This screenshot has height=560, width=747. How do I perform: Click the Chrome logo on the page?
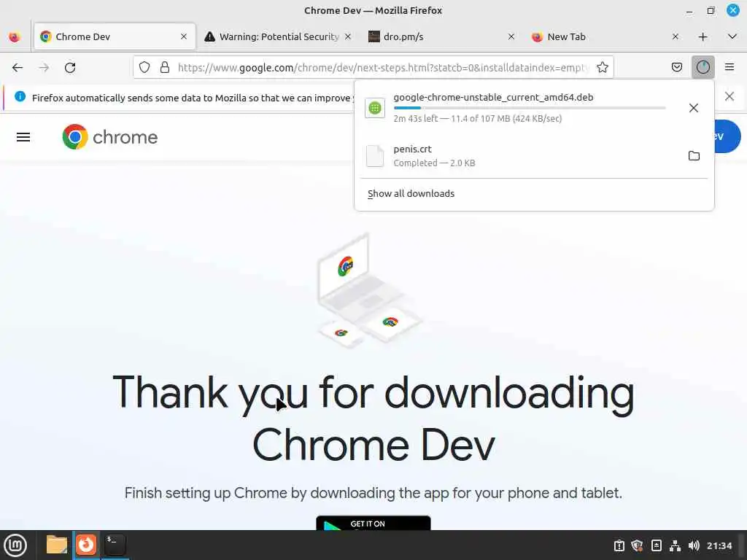click(x=110, y=137)
